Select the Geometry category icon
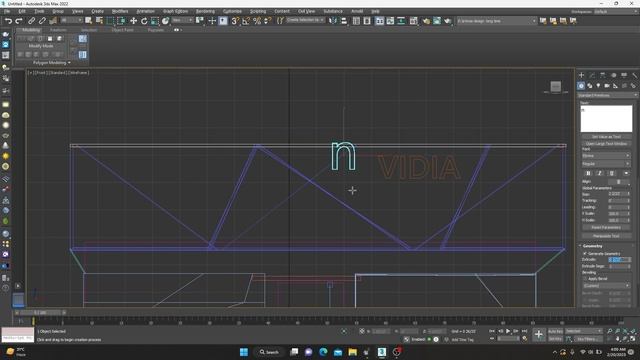This screenshot has height=360, width=640. (581, 86)
